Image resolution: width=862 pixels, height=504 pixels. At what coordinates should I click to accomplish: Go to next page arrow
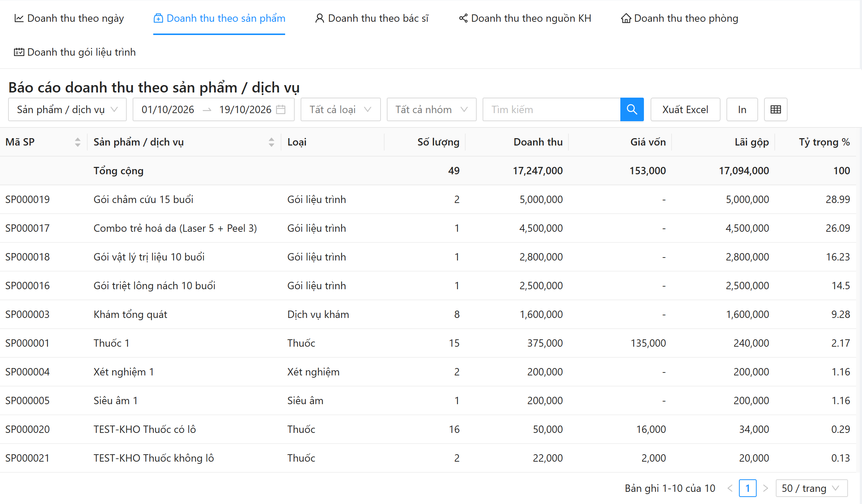(765, 488)
